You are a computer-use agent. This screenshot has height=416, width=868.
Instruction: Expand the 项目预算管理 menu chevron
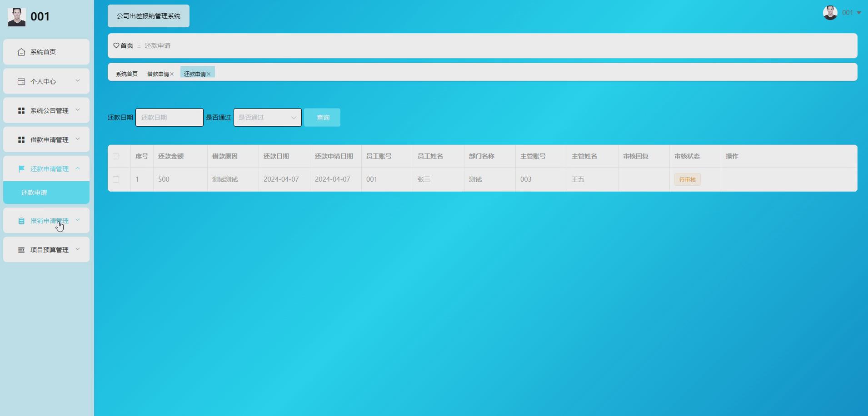tap(78, 249)
